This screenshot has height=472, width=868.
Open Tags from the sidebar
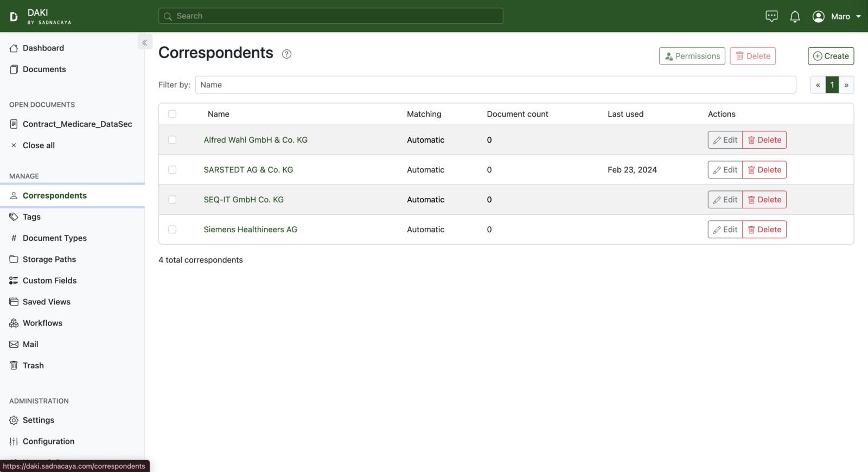point(31,217)
